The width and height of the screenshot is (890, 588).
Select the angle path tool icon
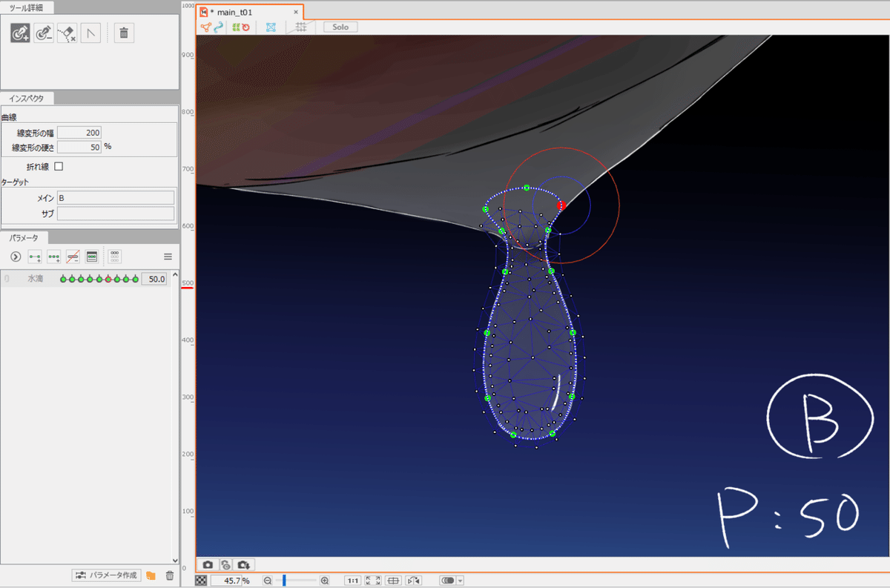tap(90, 33)
